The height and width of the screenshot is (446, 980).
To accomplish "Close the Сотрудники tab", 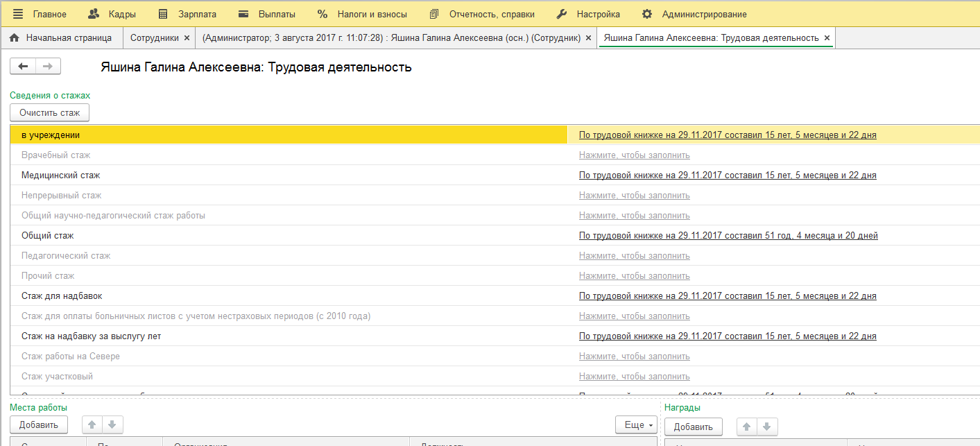I will coord(187,38).
